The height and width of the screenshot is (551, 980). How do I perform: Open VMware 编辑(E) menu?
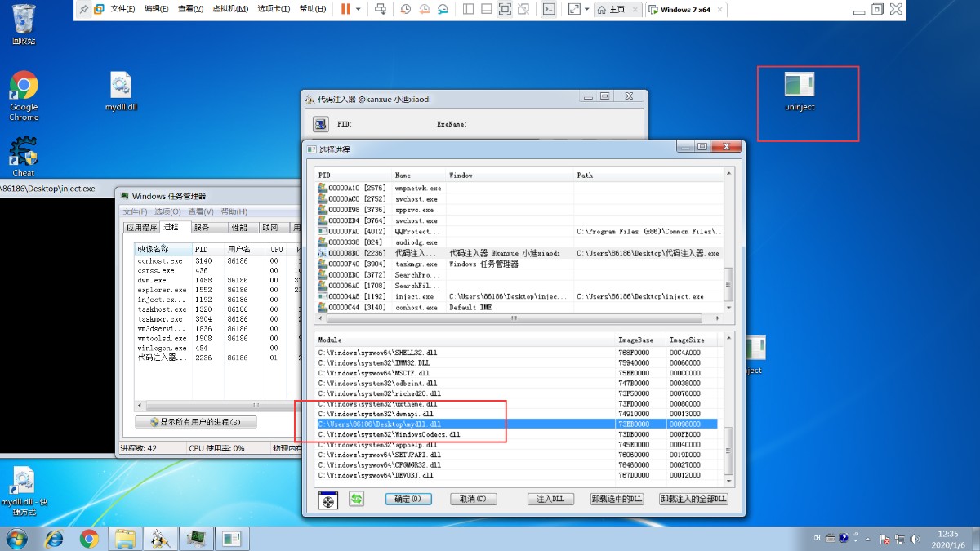click(157, 9)
